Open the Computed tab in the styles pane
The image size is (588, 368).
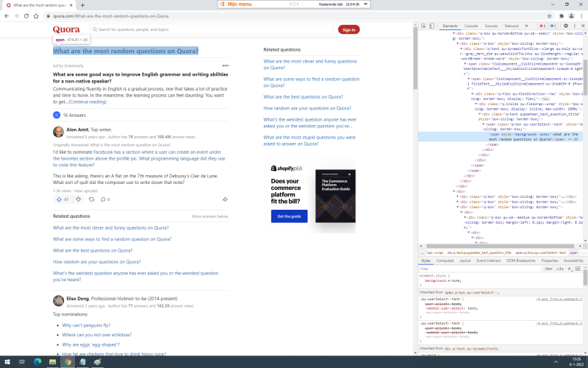click(x=445, y=261)
